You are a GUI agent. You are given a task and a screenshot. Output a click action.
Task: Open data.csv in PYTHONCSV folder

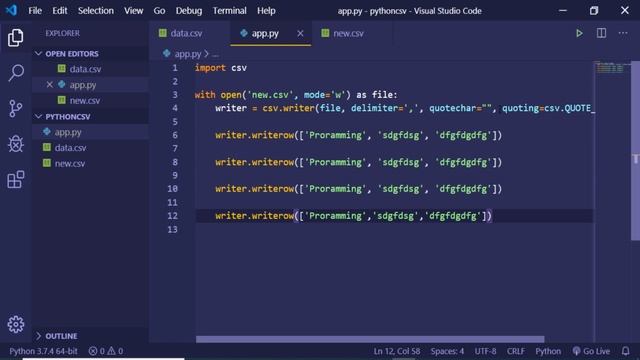click(x=71, y=148)
